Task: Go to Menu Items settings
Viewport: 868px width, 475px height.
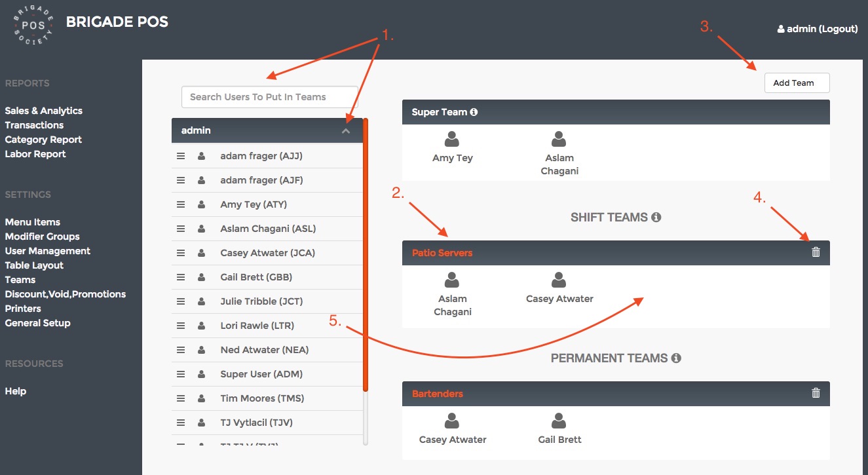Action: (x=33, y=222)
